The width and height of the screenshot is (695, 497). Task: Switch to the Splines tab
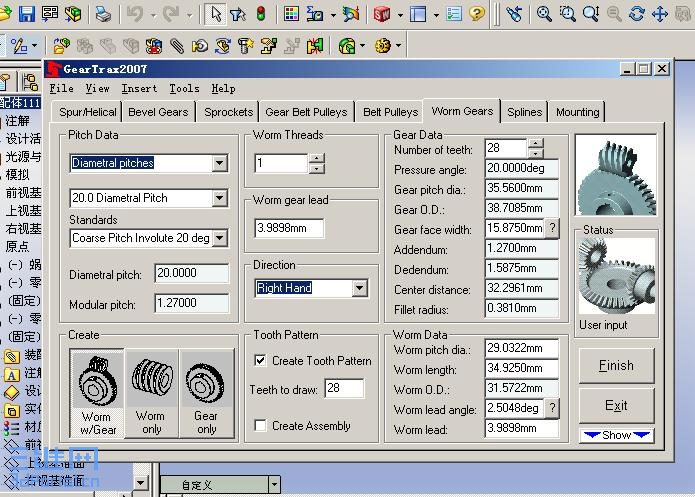point(524,112)
